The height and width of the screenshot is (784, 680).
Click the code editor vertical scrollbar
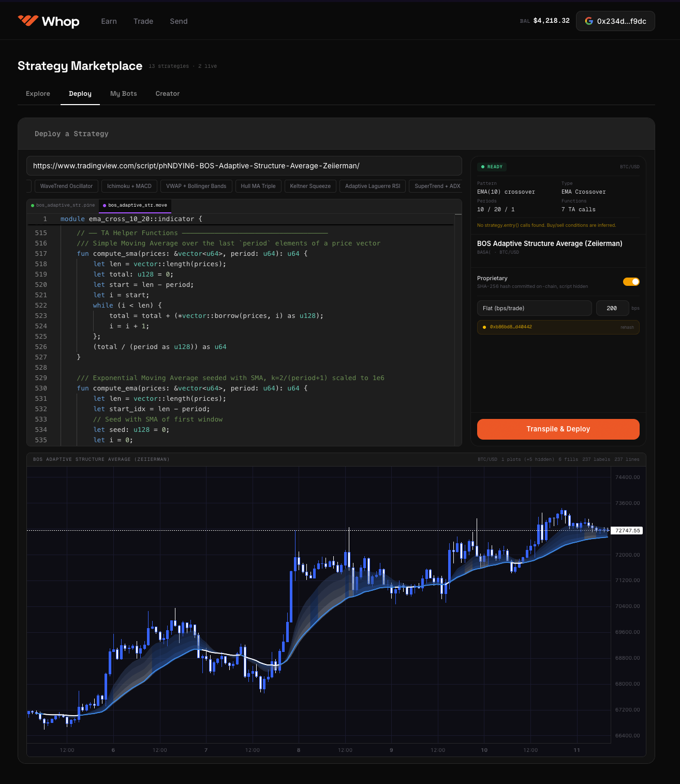point(458,329)
